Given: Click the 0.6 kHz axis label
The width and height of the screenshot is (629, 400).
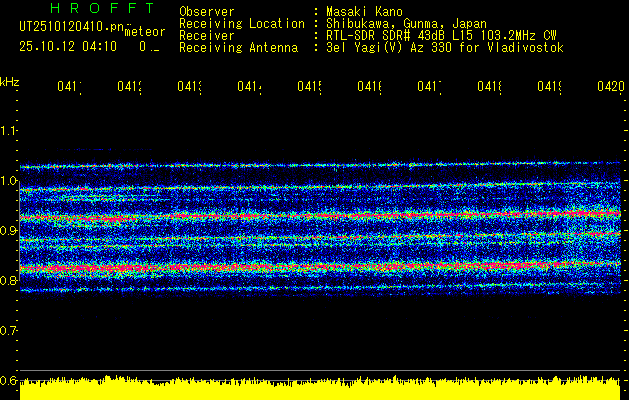Looking at the screenshot, I should (x=9, y=380).
